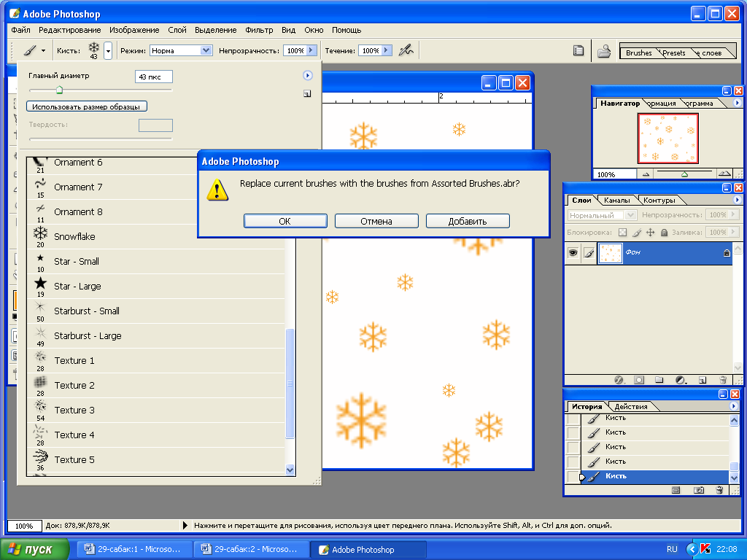Click the Фон layer thumbnail
This screenshot has width=747, height=560.
tap(610, 253)
